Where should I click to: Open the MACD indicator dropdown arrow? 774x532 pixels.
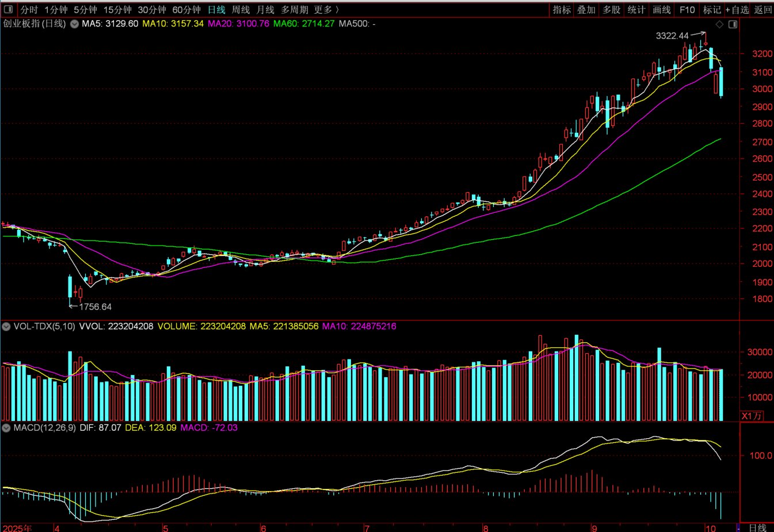6,428
